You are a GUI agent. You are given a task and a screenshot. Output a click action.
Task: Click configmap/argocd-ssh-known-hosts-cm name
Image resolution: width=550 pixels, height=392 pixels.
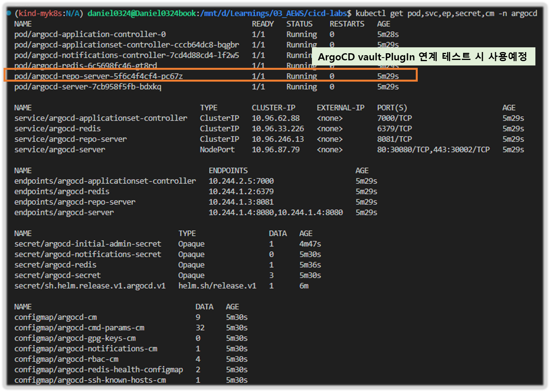pos(90,380)
